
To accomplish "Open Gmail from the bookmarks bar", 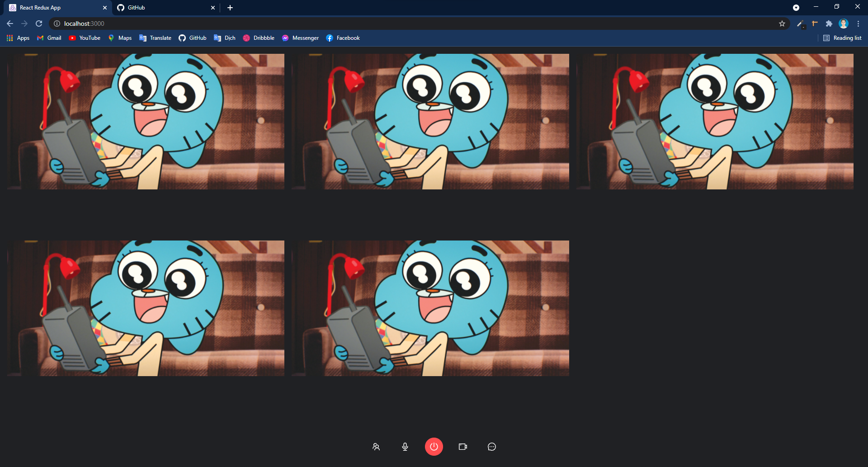I will [x=48, y=38].
